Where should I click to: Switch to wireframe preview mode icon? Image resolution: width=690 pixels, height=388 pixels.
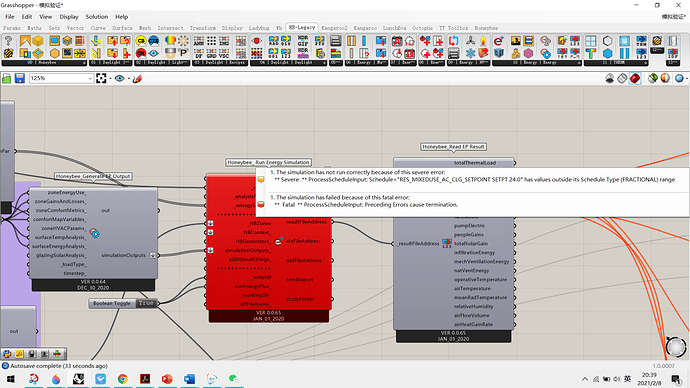click(x=622, y=78)
